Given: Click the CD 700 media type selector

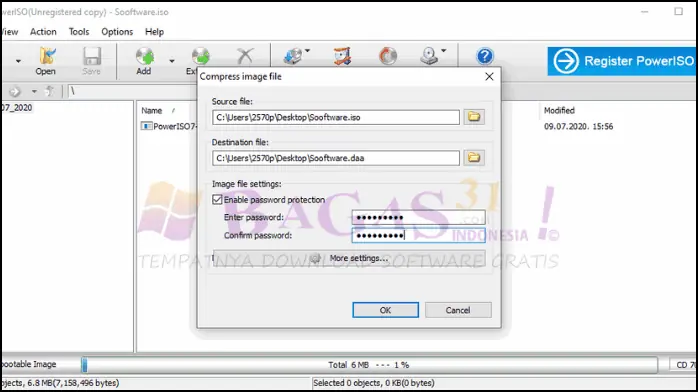Looking at the screenshot, I should point(684,365).
